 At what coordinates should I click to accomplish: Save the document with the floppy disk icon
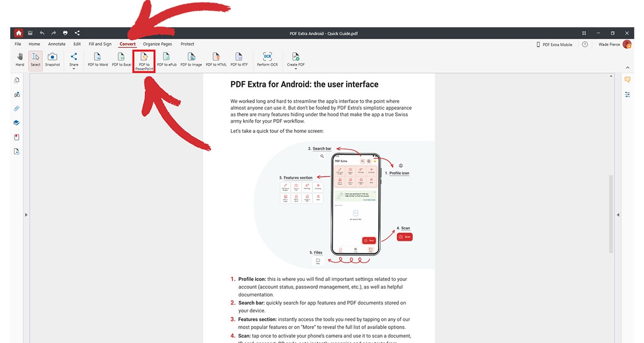click(31, 33)
